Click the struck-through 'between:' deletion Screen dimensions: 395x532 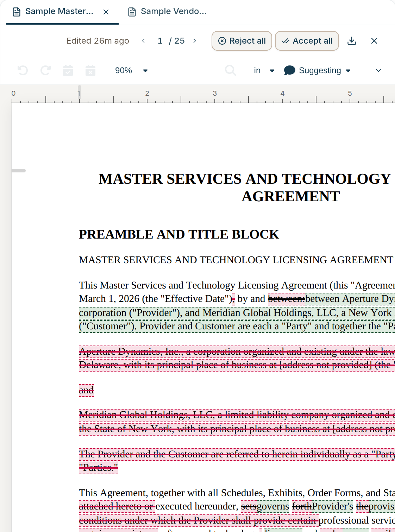(287, 299)
